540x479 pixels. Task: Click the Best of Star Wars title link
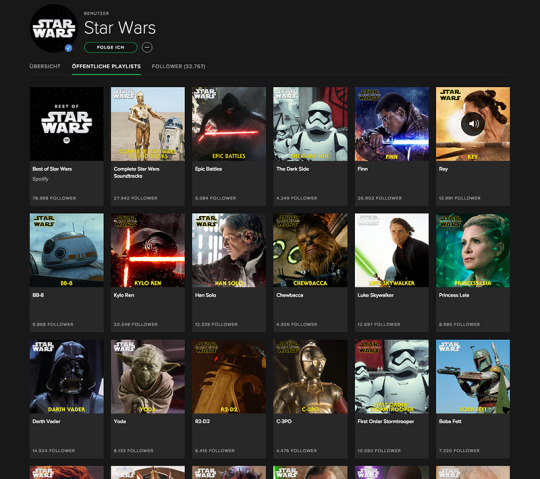[52, 169]
